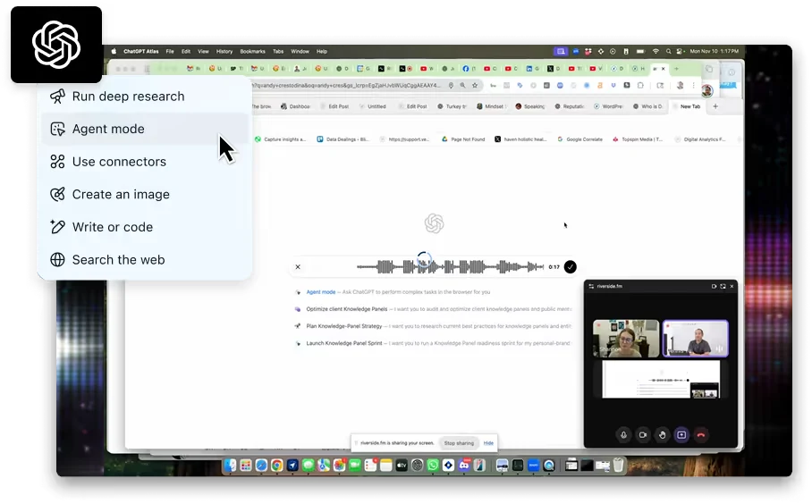812x504 pixels.
Task: Open Digital Analytics bookmark
Action: (701, 139)
